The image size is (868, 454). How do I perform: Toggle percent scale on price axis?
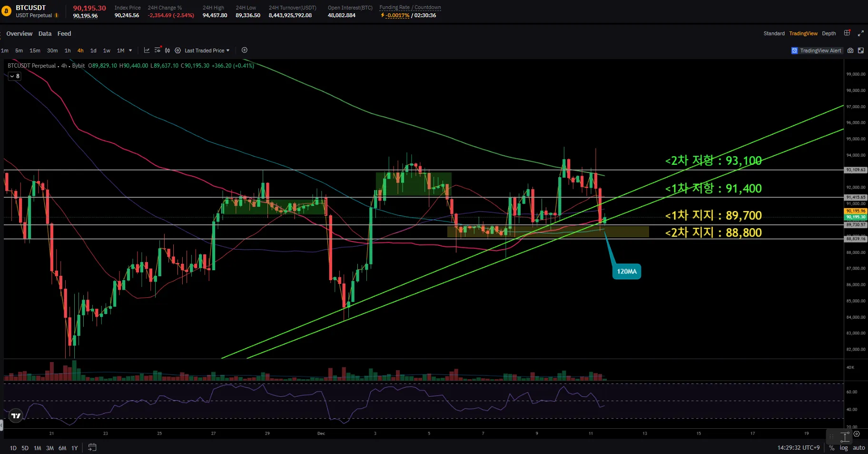tap(831, 448)
